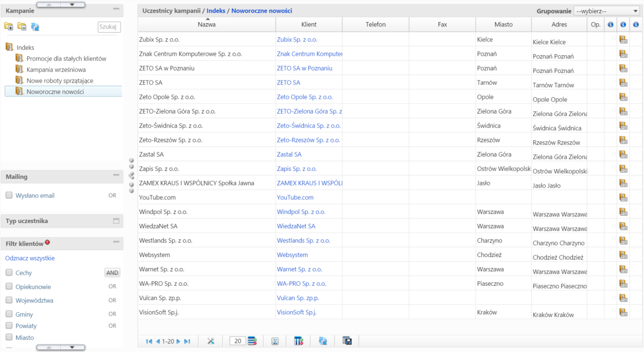The width and height of the screenshot is (644, 352).
Task: Click down arrow on top panel handle
Action: (72, 4)
